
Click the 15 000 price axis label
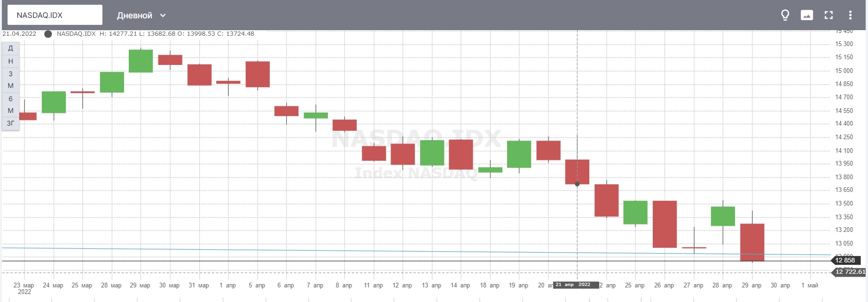844,71
